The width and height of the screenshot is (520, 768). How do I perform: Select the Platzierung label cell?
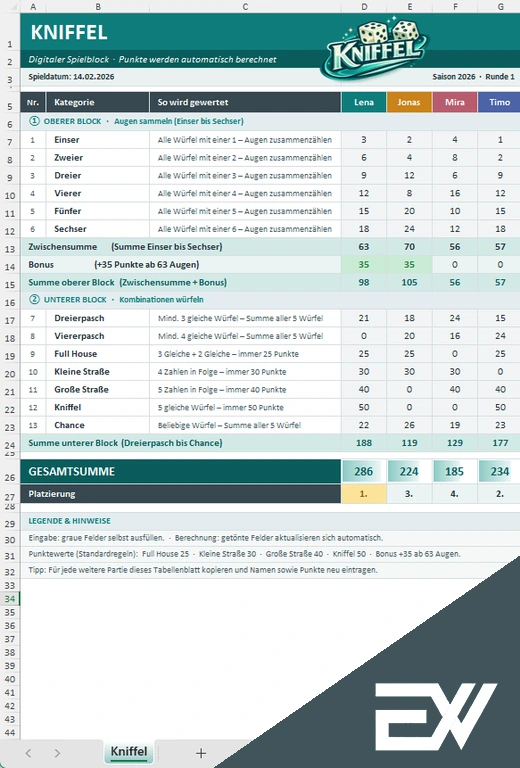(181, 494)
